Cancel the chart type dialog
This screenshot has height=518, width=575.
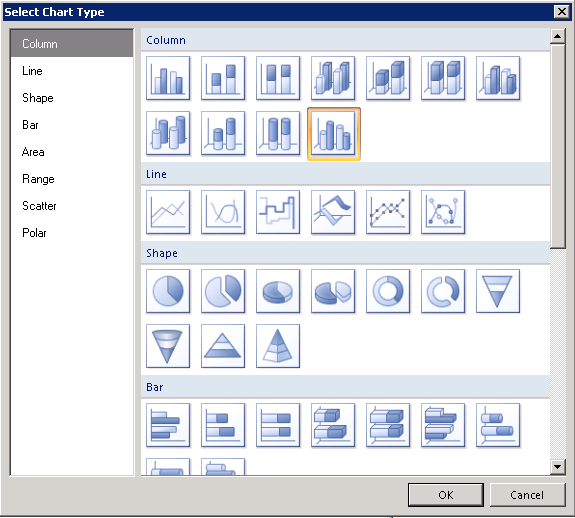[x=527, y=495]
